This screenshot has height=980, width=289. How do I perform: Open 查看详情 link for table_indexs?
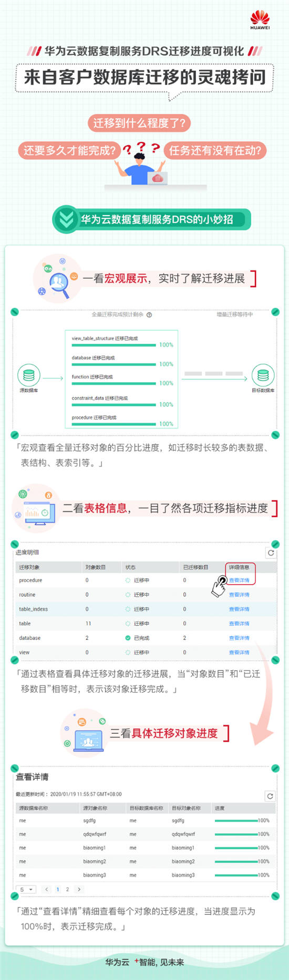tap(239, 609)
